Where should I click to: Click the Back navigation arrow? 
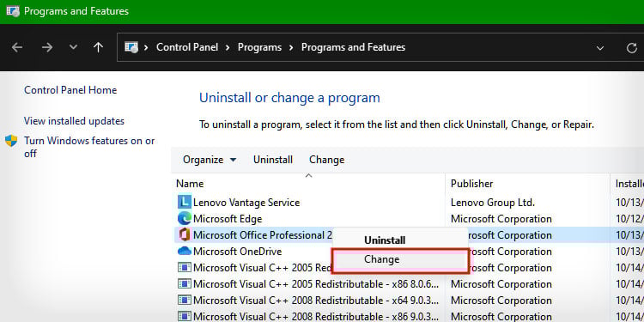17,47
